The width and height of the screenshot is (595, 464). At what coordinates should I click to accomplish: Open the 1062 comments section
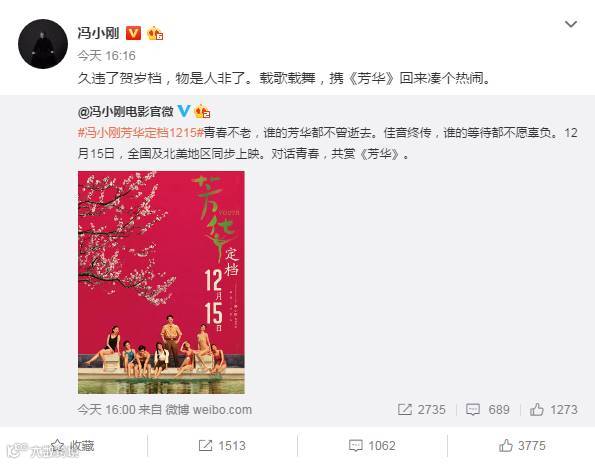click(x=372, y=445)
